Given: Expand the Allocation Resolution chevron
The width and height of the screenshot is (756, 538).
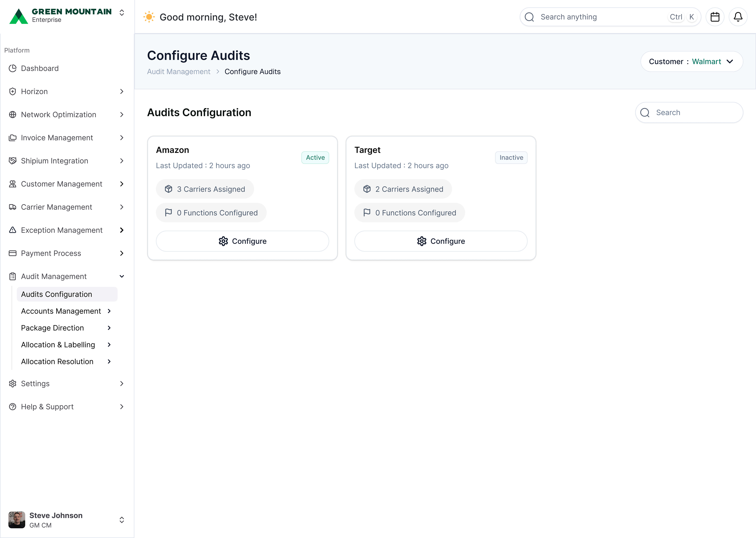Looking at the screenshot, I should coord(109,361).
